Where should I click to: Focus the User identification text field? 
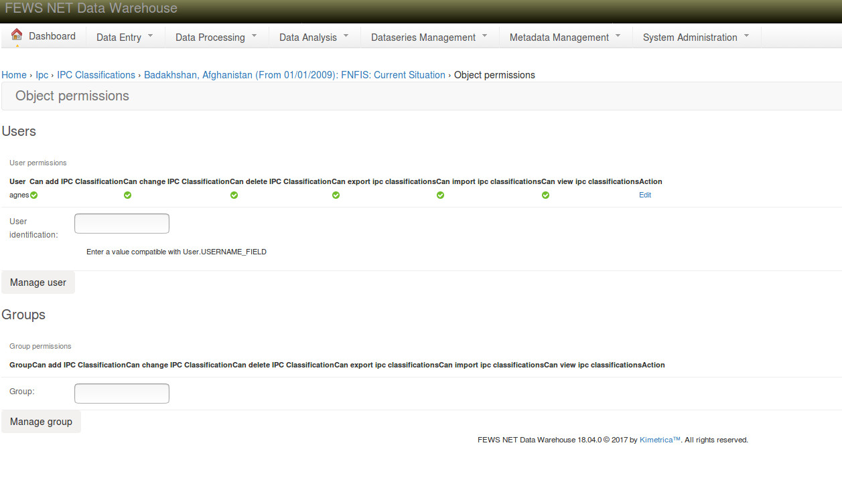[x=122, y=224]
